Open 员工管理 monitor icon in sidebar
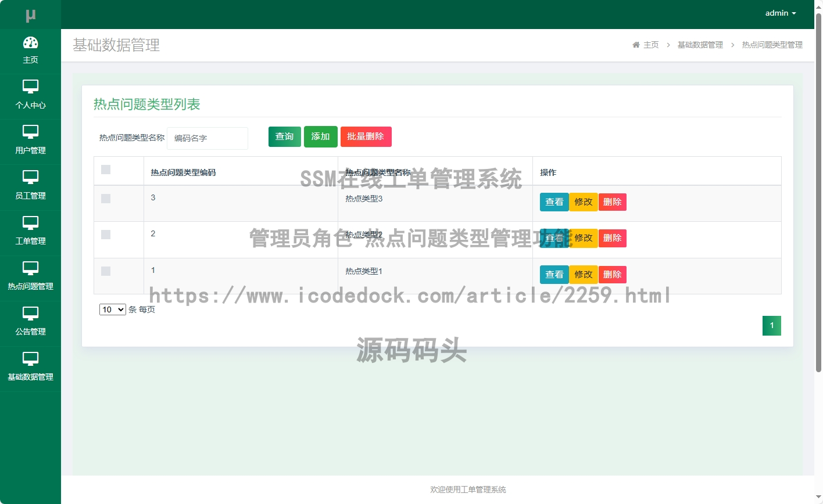The width and height of the screenshot is (823, 504). tap(30, 178)
